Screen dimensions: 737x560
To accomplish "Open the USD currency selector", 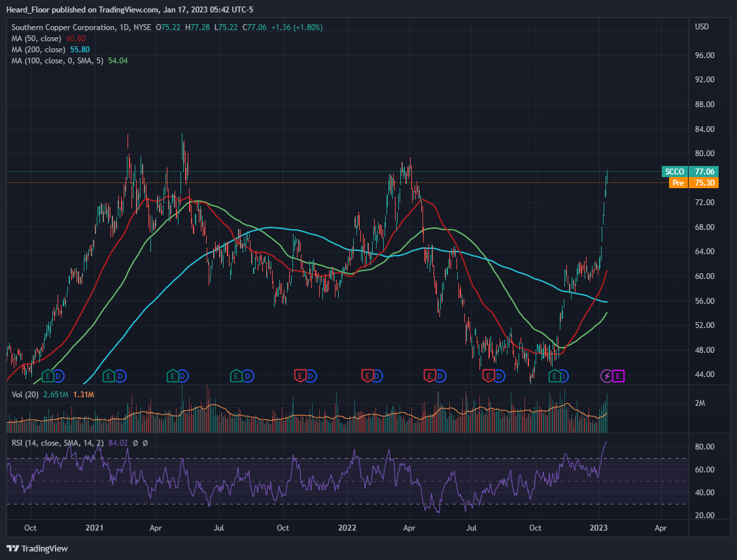I will [x=702, y=27].
